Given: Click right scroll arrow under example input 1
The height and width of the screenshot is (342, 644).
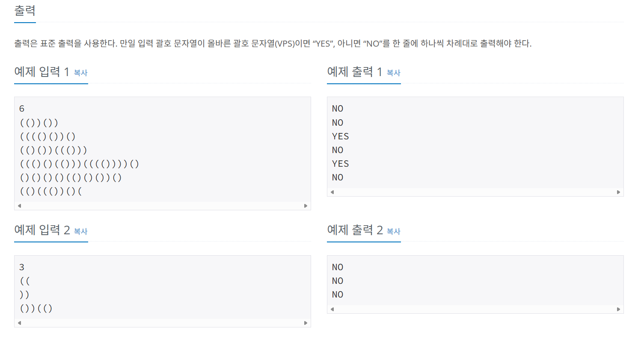Looking at the screenshot, I should pos(306,206).
